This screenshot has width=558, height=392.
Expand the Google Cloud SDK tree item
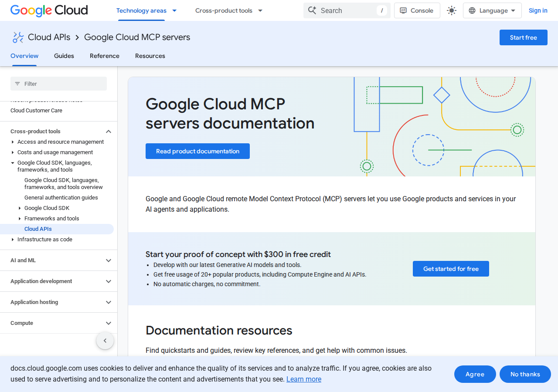pos(20,208)
